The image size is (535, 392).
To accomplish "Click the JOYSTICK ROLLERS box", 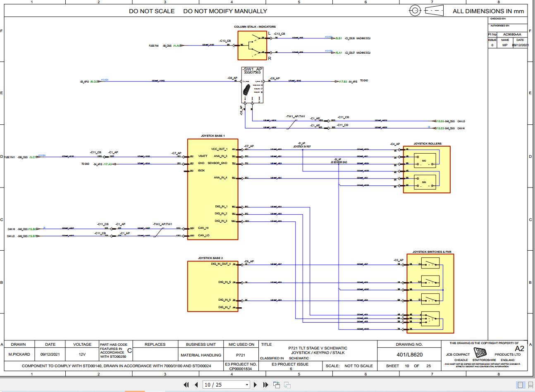I will (x=426, y=169).
